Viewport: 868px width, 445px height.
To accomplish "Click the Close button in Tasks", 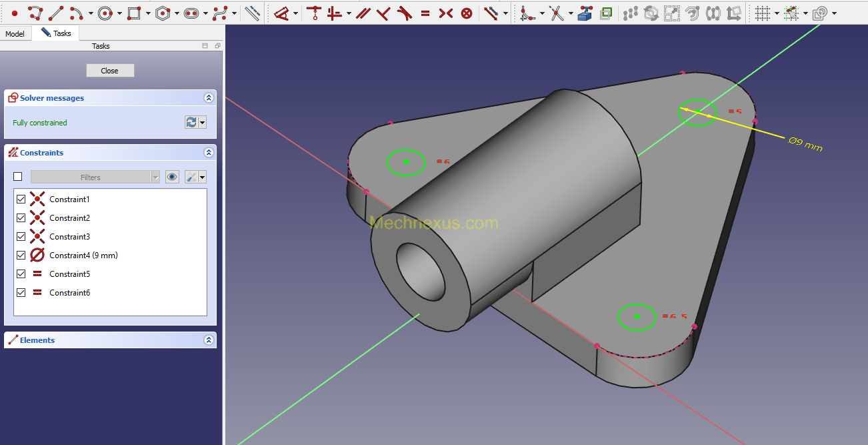I will pyautogui.click(x=110, y=70).
